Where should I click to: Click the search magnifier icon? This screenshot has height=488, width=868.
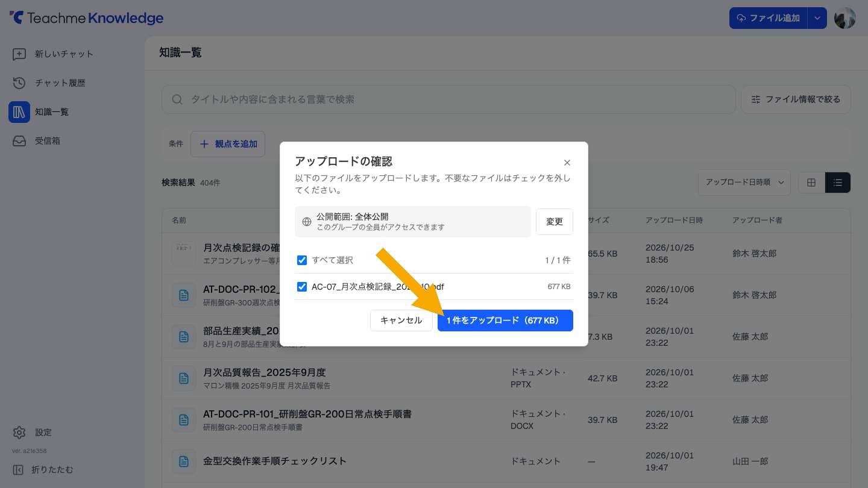pyautogui.click(x=177, y=99)
